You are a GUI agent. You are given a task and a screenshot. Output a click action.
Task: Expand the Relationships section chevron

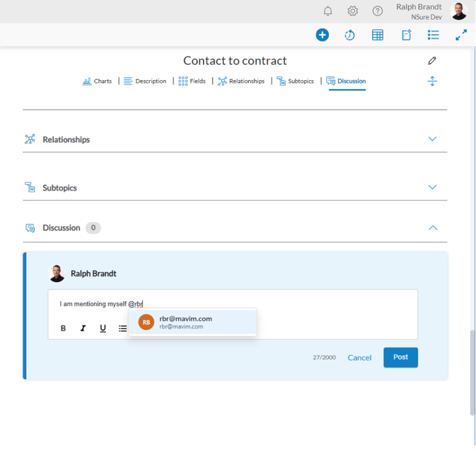click(x=432, y=139)
